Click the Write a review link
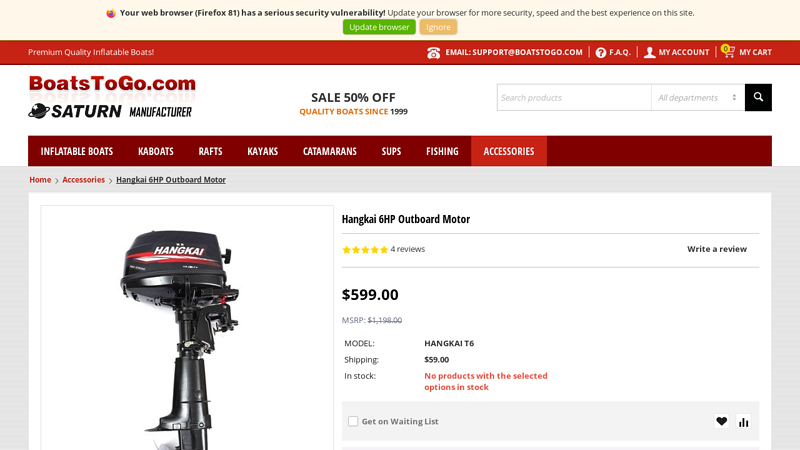 pos(717,249)
